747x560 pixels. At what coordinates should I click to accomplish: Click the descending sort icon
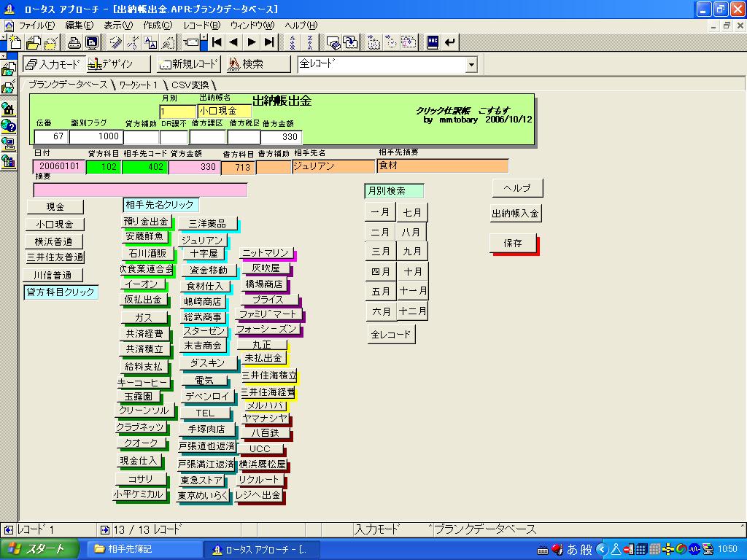(x=309, y=42)
